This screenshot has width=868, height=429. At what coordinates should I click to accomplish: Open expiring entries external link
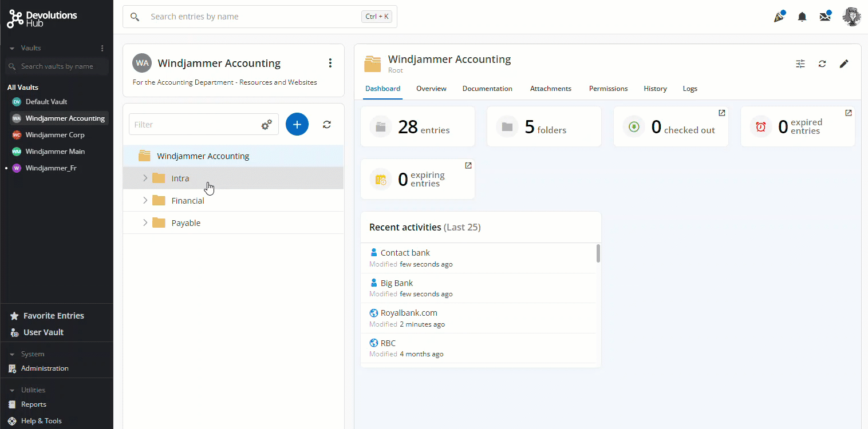pyautogui.click(x=468, y=165)
